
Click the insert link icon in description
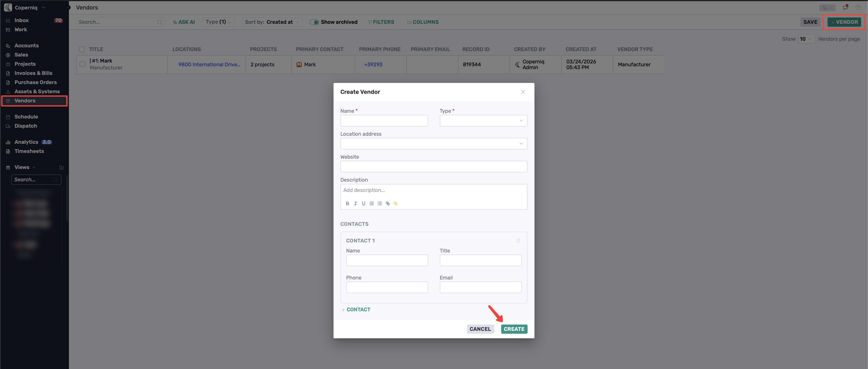388,203
